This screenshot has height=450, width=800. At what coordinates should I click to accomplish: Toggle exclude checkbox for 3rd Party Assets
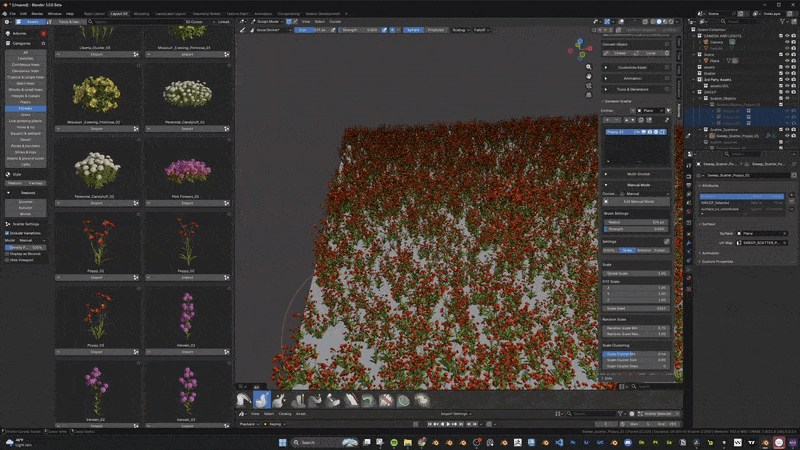pyautogui.click(x=781, y=80)
